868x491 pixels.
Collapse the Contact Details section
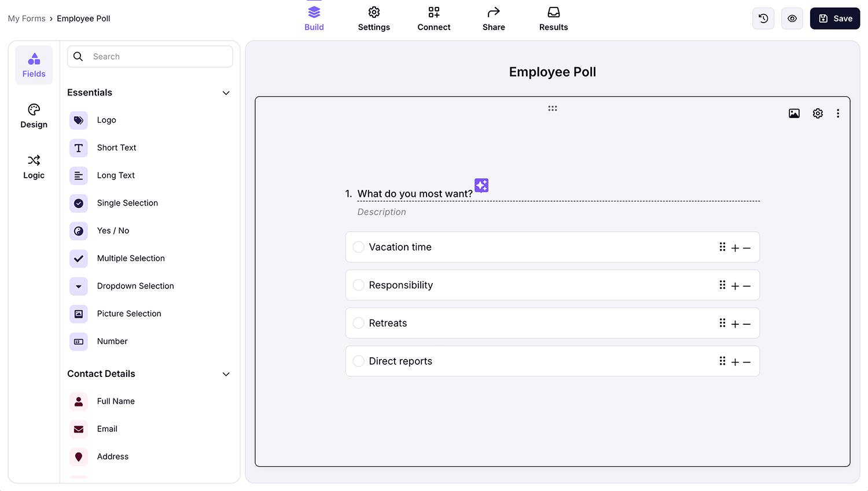(x=226, y=374)
